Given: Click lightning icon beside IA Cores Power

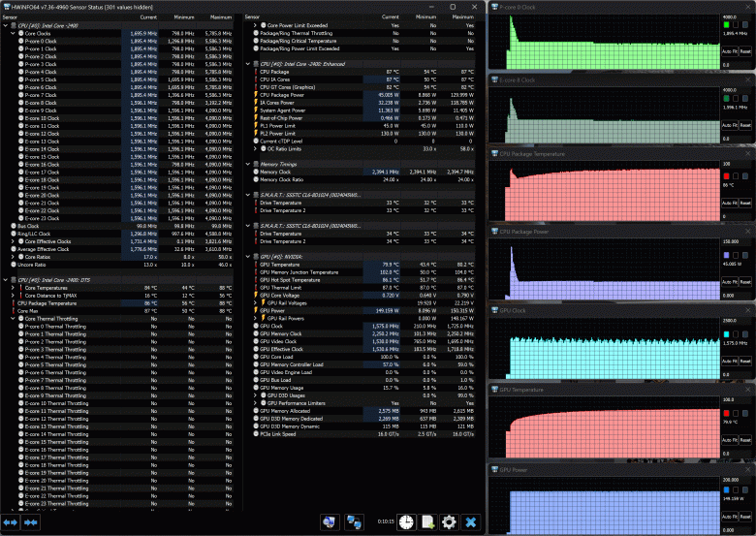Looking at the screenshot, I should tap(256, 102).
